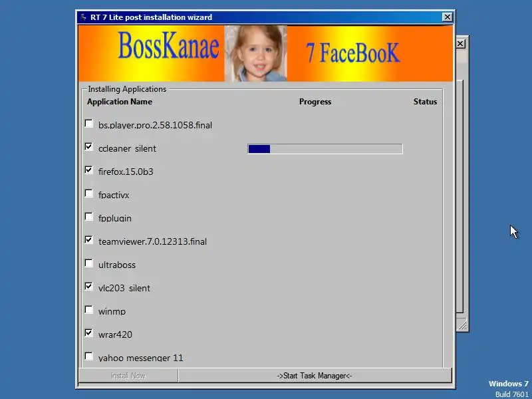The width and height of the screenshot is (532, 399).
Task: Select the winmp checkbox
Action: (x=89, y=310)
